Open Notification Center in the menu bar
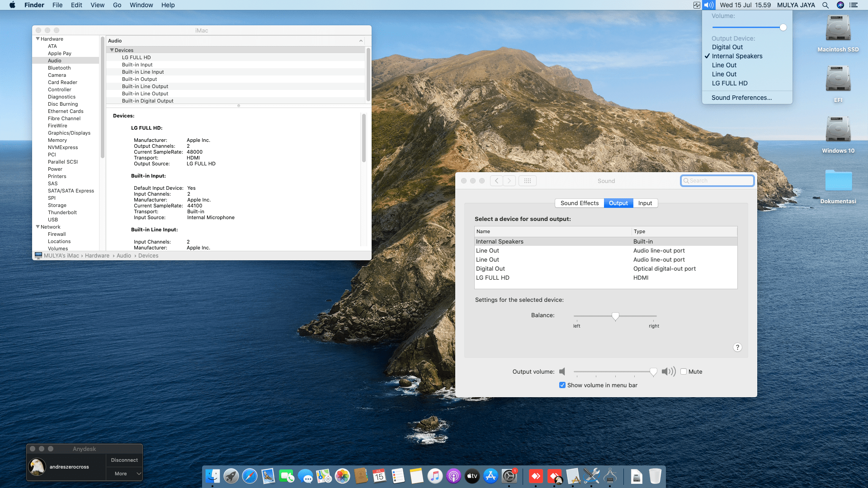 pos(854,5)
